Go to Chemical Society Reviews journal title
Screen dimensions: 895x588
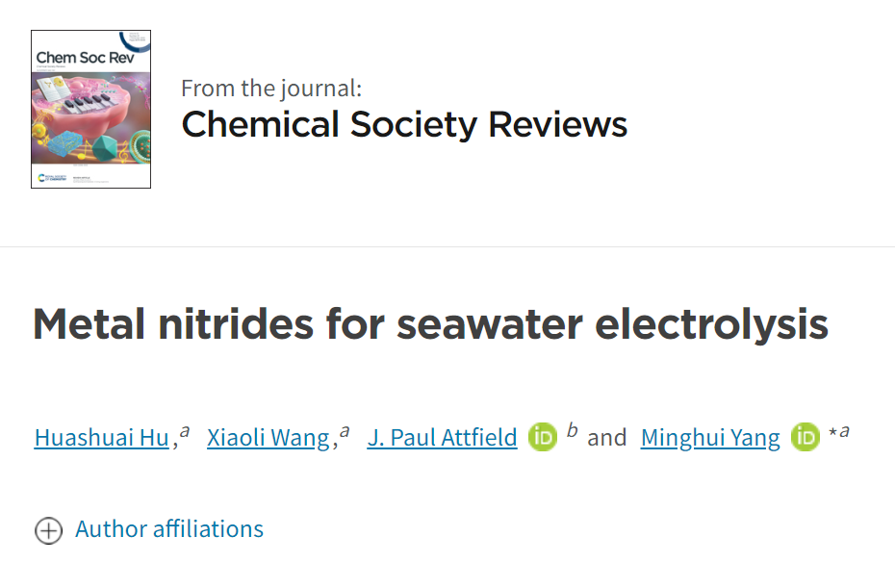tap(404, 124)
